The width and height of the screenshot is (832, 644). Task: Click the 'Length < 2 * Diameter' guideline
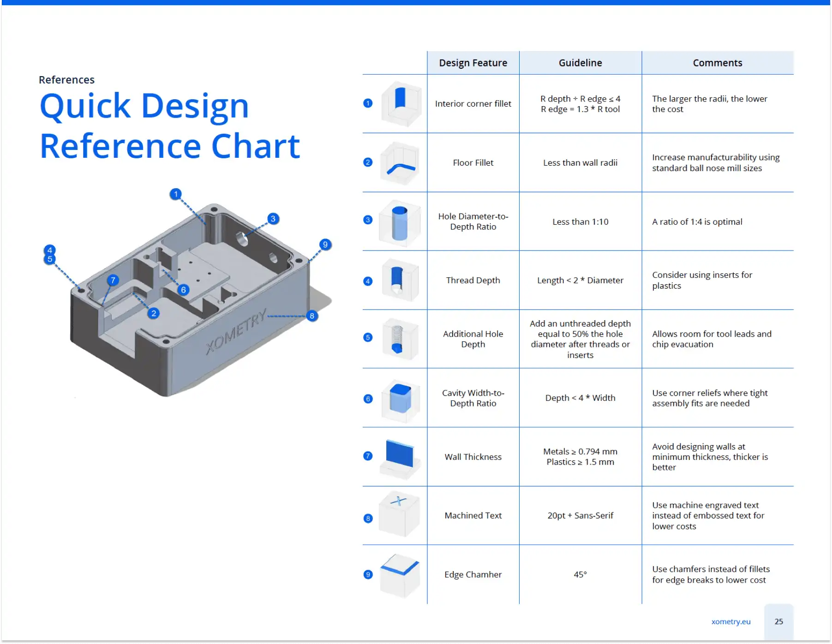pos(581,280)
